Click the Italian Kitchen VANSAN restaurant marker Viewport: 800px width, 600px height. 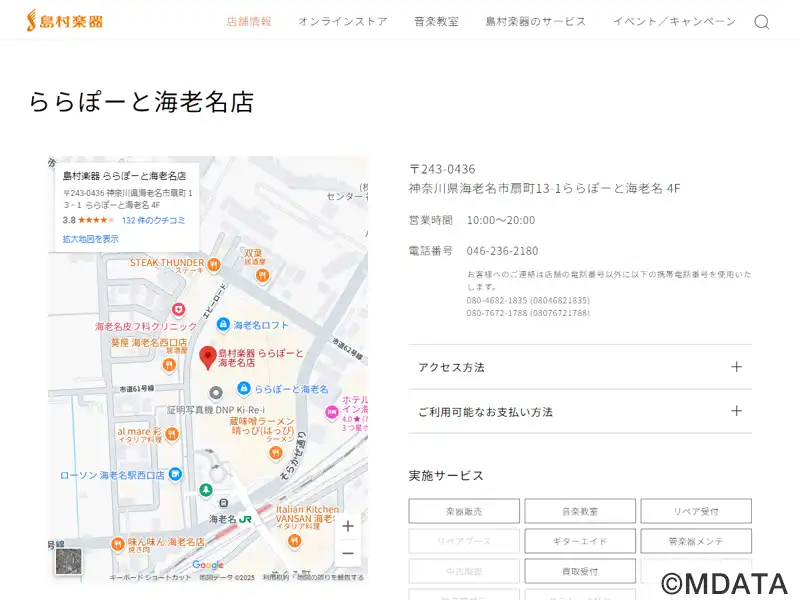coord(294,541)
